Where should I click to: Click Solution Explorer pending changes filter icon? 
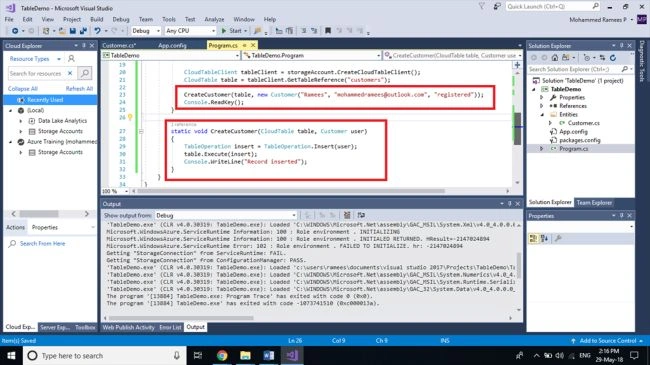[x=587, y=58]
